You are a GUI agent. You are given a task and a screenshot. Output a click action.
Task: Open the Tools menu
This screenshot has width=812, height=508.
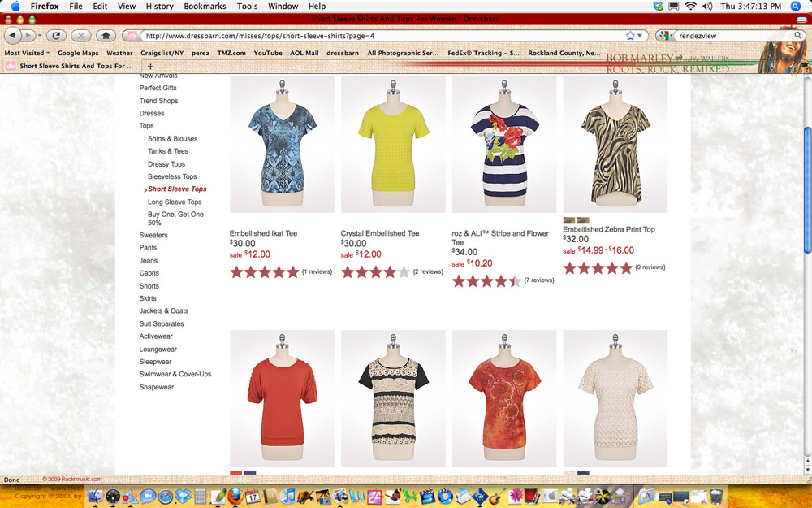point(247,7)
